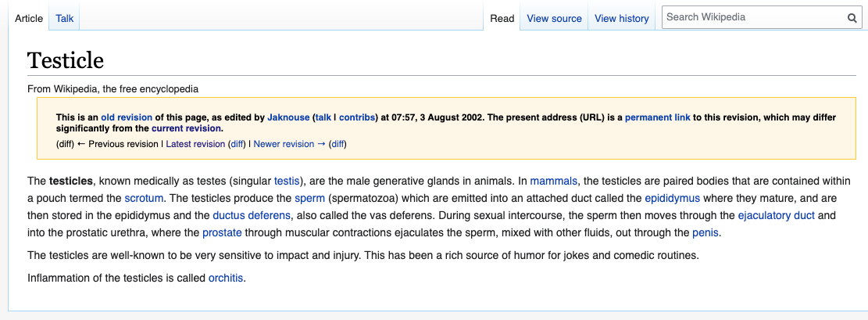Open the ductus deferens link
The height and width of the screenshot is (320, 868).
252,215
